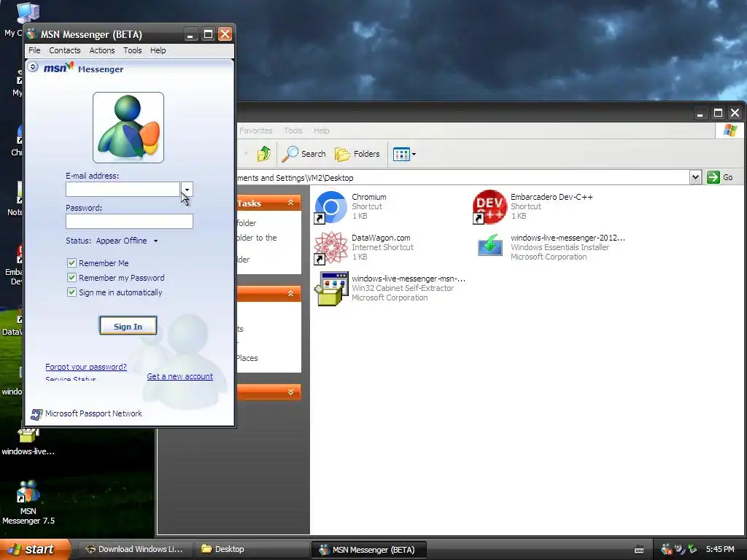This screenshot has width=747, height=560.
Task: Click the Search magnifier in Explorer toolbar
Action: point(290,154)
